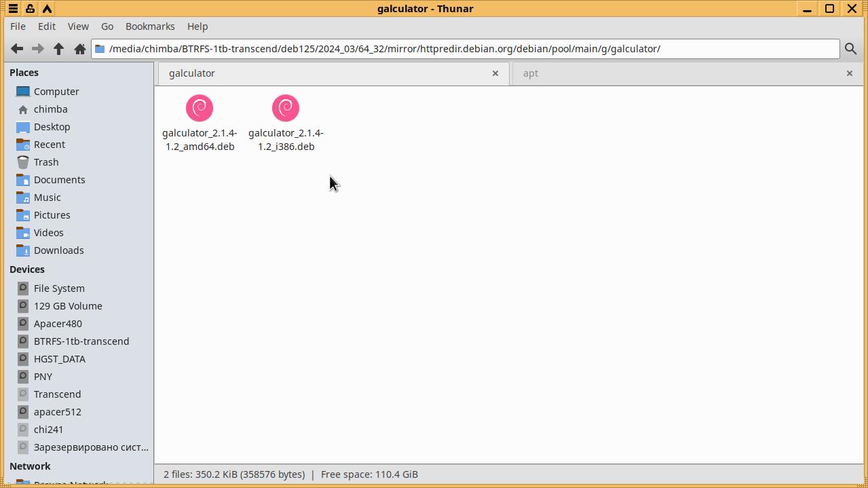Open the BTRFS-1tb-transcend device
Image resolution: width=868 pixels, height=488 pixels.
tap(81, 341)
